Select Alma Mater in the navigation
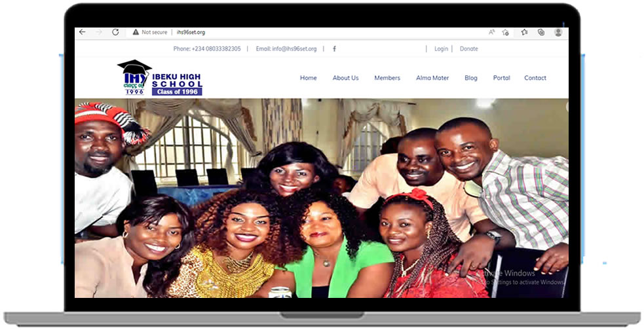This screenshot has width=644, height=330. pyautogui.click(x=432, y=78)
